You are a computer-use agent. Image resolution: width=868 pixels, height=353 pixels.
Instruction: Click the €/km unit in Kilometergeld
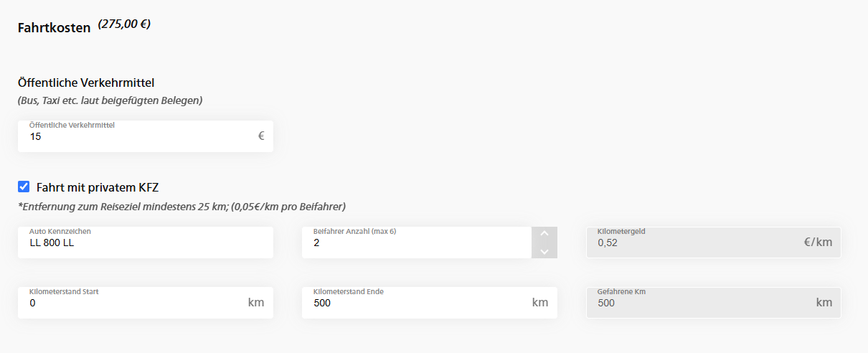click(x=818, y=243)
